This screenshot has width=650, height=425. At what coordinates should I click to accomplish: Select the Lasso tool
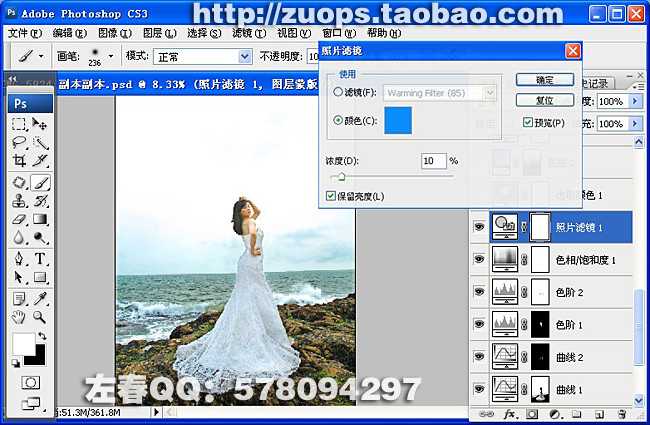click(x=19, y=142)
